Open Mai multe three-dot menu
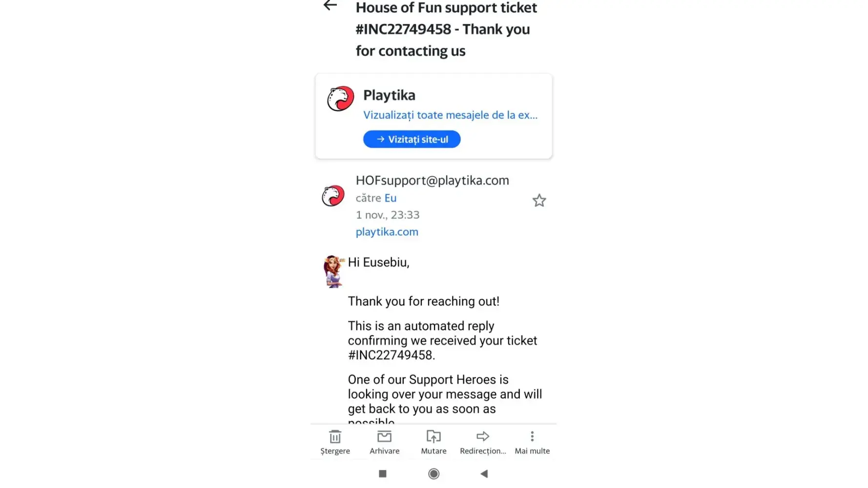 532,436
